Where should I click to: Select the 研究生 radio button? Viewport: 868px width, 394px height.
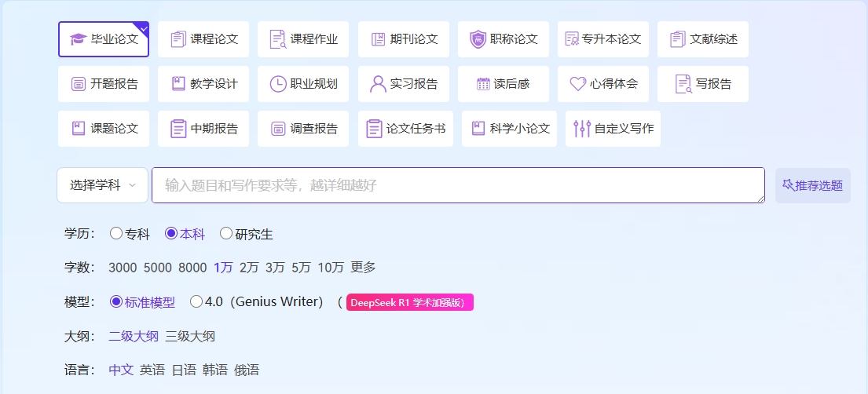coord(226,233)
